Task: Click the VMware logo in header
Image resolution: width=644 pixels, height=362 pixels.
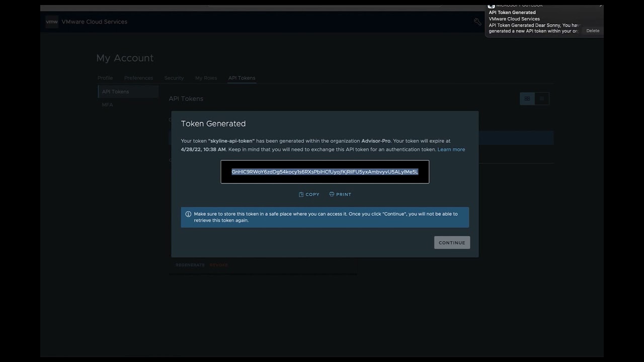Action: coord(52,22)
